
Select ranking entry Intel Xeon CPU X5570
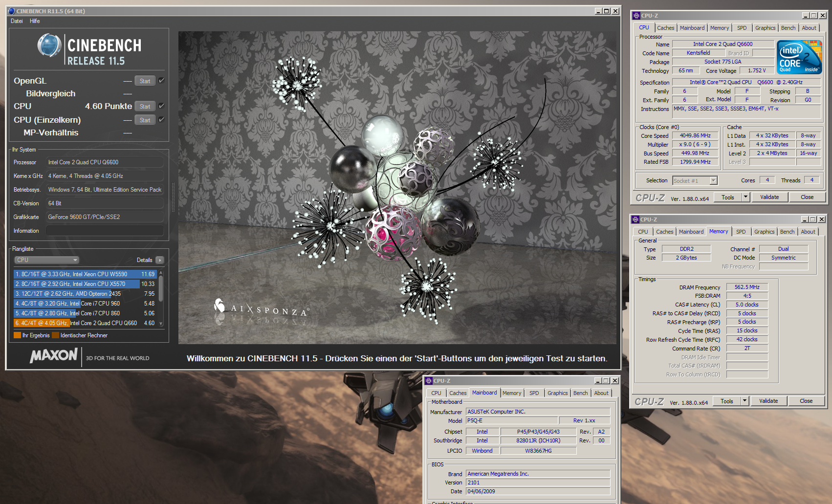(85, 284)
